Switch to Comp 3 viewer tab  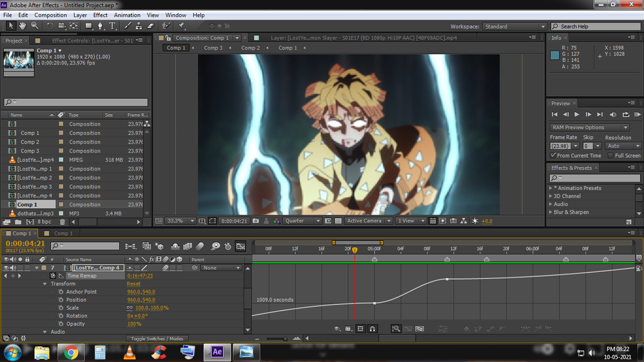pos(213,48)
